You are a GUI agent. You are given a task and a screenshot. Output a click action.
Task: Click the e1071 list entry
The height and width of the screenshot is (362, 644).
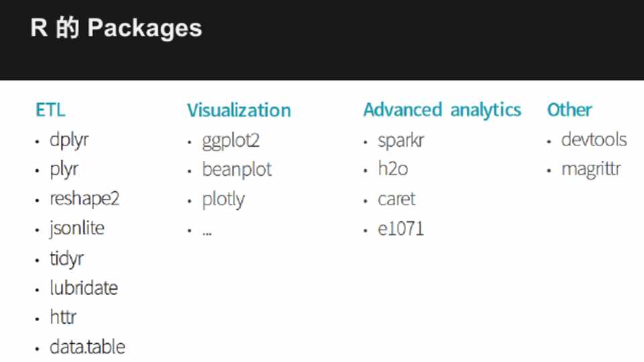[401, 229]
